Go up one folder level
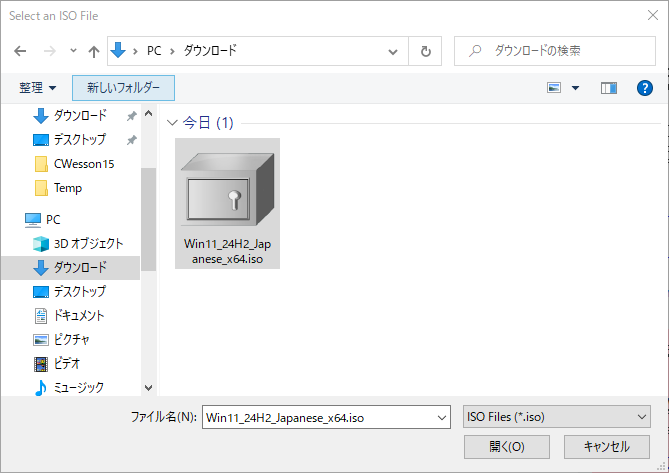The image size is (669, 473). [x=93, y=52]
